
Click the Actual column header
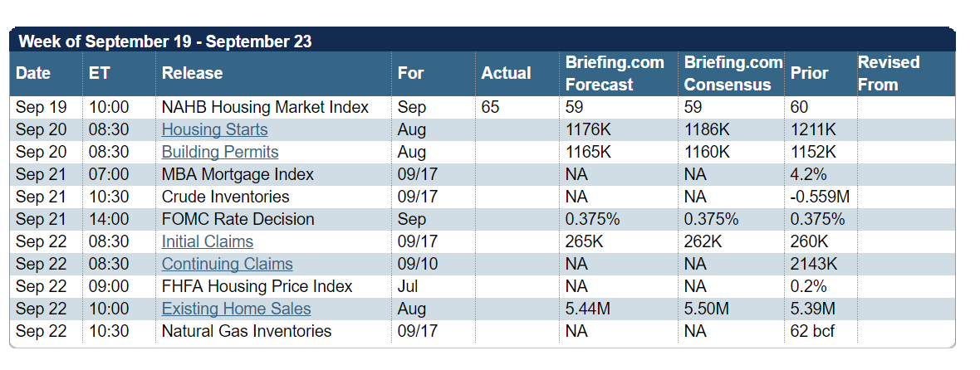point(506,73)
